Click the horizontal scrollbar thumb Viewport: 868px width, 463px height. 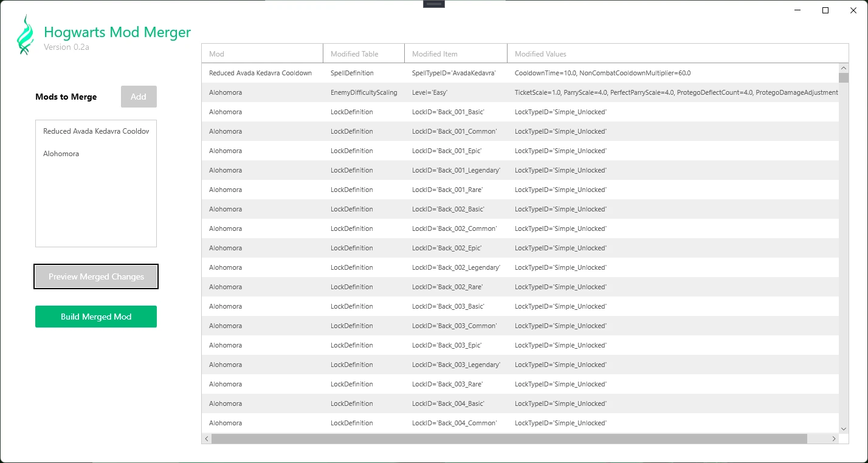(509, 439)
